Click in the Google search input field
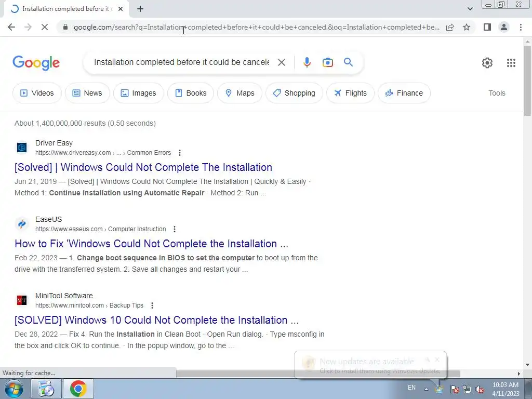 pyautogui.click(x=181, y=62)
